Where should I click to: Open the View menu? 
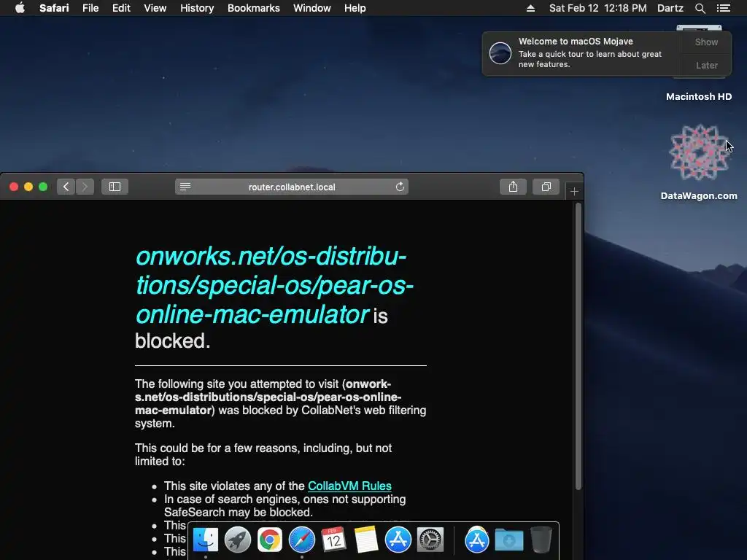click(155, 8)
